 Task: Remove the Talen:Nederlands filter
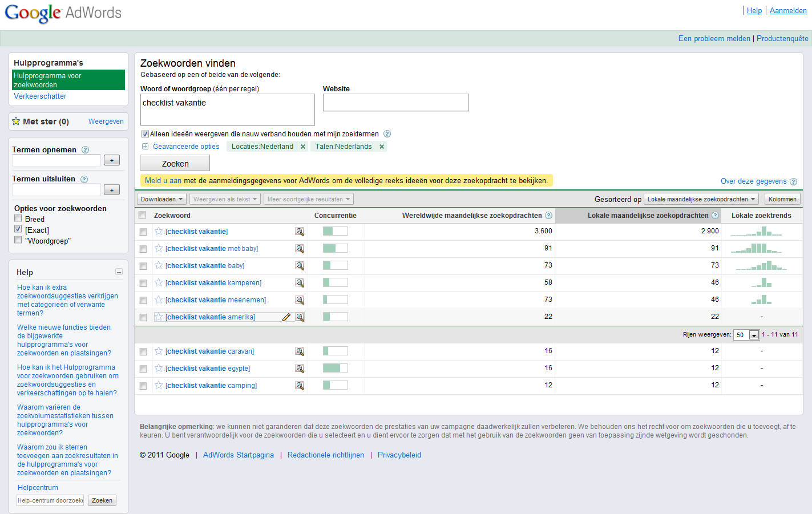tap(382, 147)
